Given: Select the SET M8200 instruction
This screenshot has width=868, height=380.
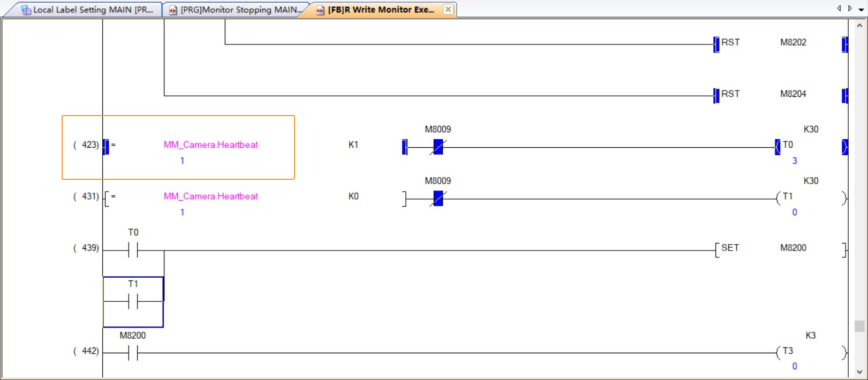Looking at the screenshot, I should coord(780,249).
